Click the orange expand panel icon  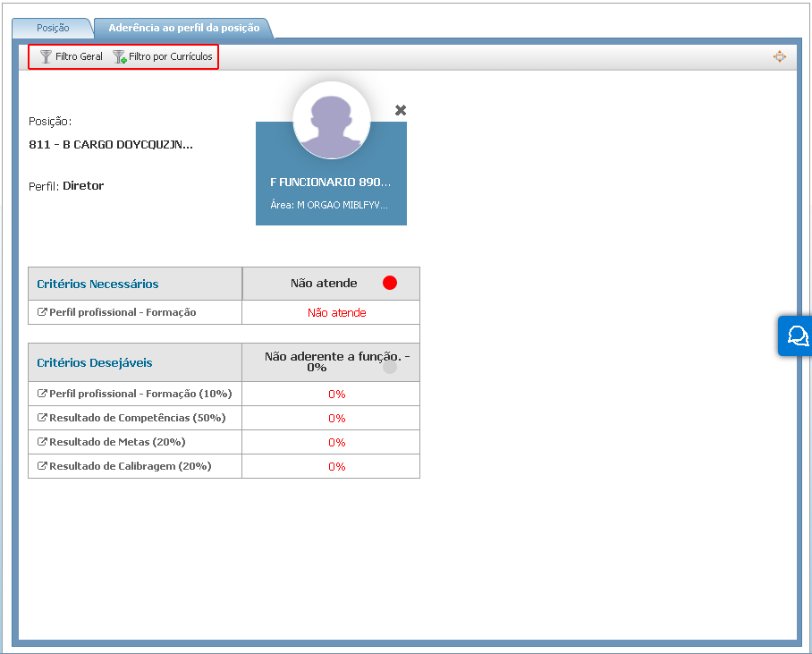pyautogui.click(x=779, y=56)
